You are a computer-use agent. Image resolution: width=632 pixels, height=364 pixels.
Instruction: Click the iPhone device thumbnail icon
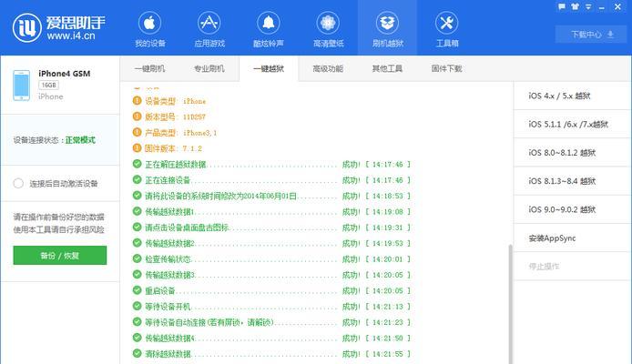tap(21, 86)
